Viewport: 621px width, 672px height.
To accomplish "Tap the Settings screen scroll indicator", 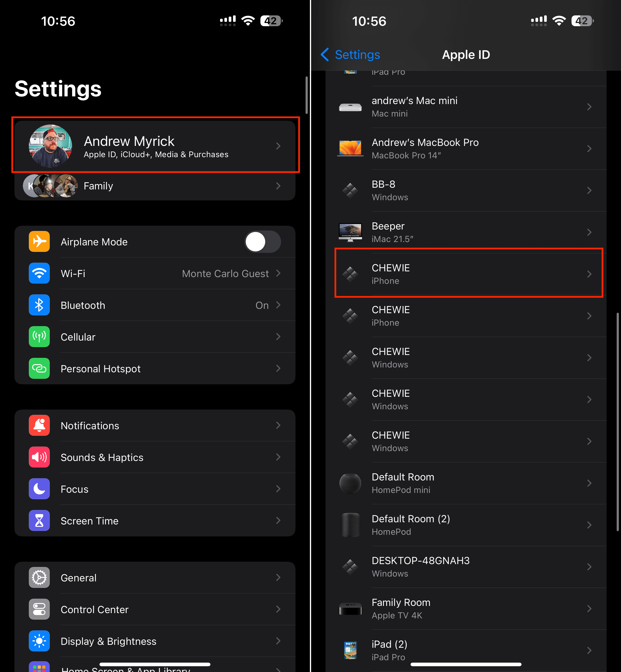I will [x=307, y=95].
